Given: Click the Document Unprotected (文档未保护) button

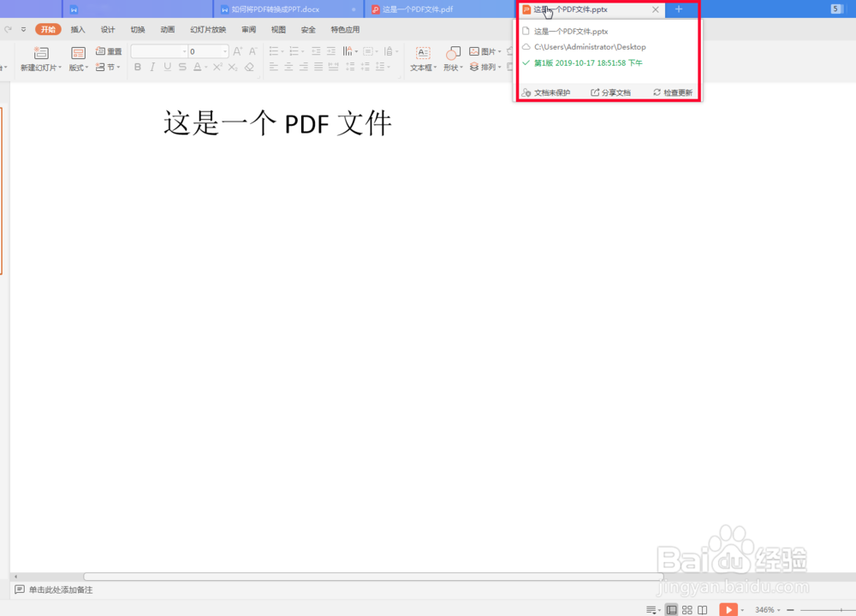Looking at the screenshot, I should (546, 92).
